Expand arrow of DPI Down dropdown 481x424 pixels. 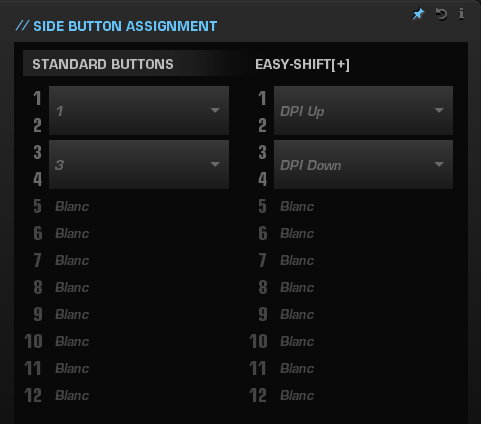439,164
